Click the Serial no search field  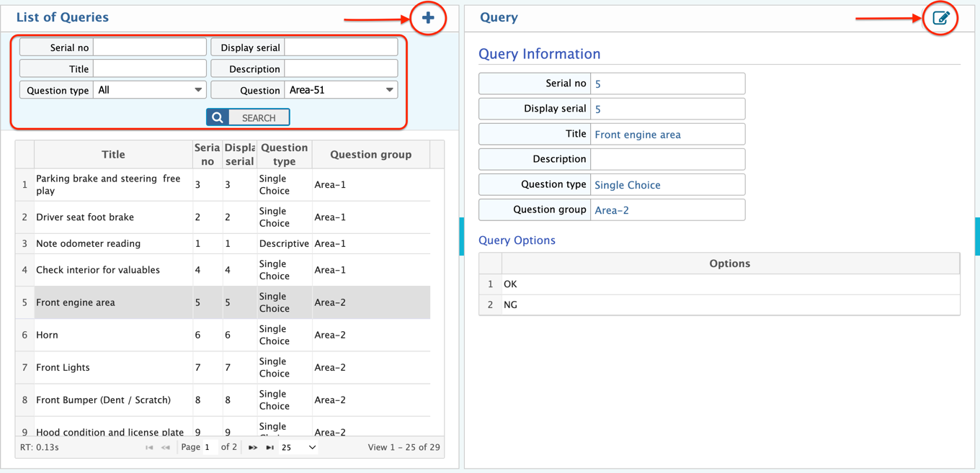(x=150, y=48)
